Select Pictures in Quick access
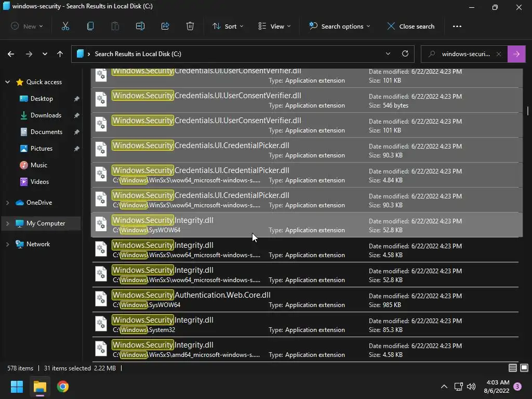 click(x=42, y=149)
